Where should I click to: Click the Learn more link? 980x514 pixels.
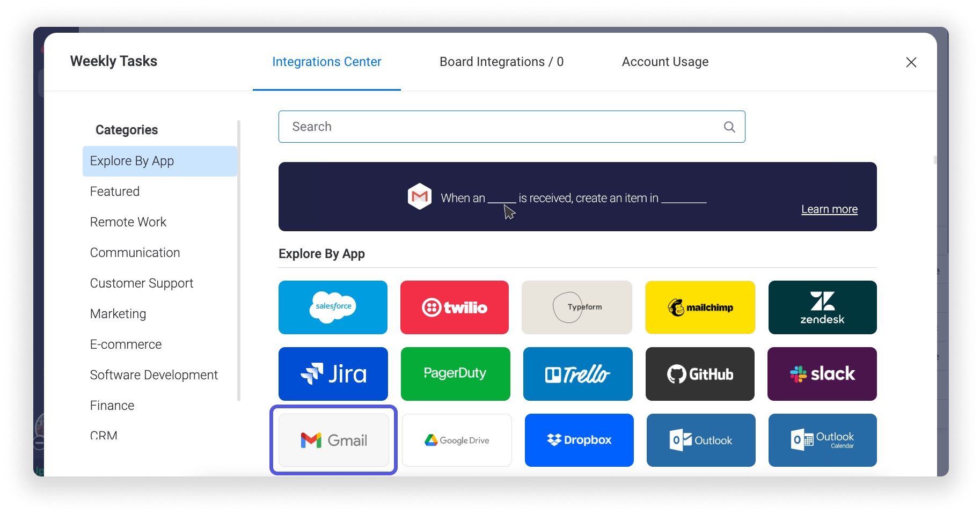(829, 209)
